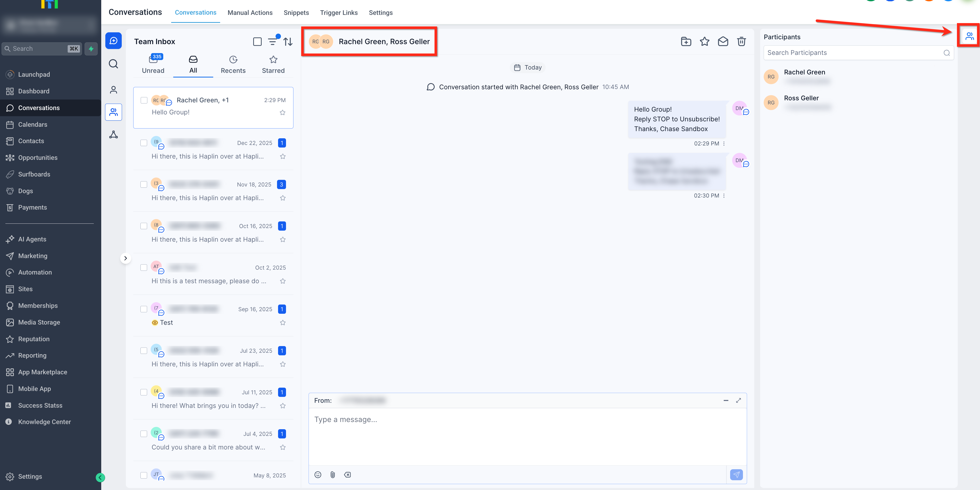The image size is (980, 490).
Task: Minimize the message composer box
Action: click(726, 400)
